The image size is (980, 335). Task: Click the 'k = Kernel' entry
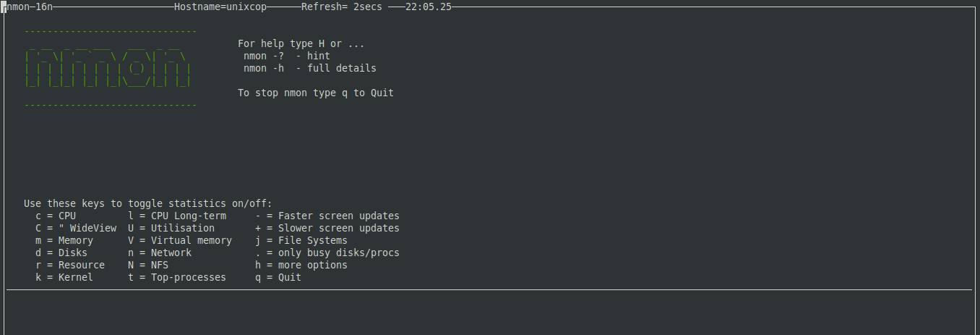pyautogui.click(x=64, y=277)
